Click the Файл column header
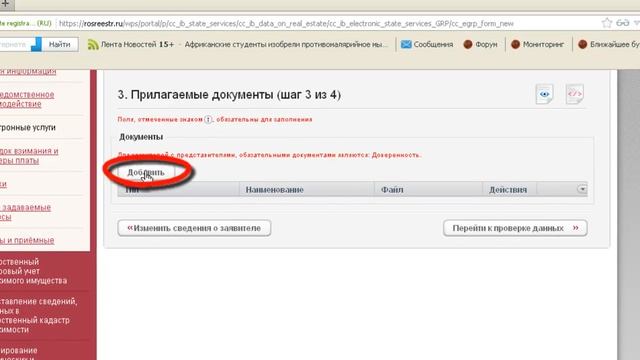 point(392,189)
